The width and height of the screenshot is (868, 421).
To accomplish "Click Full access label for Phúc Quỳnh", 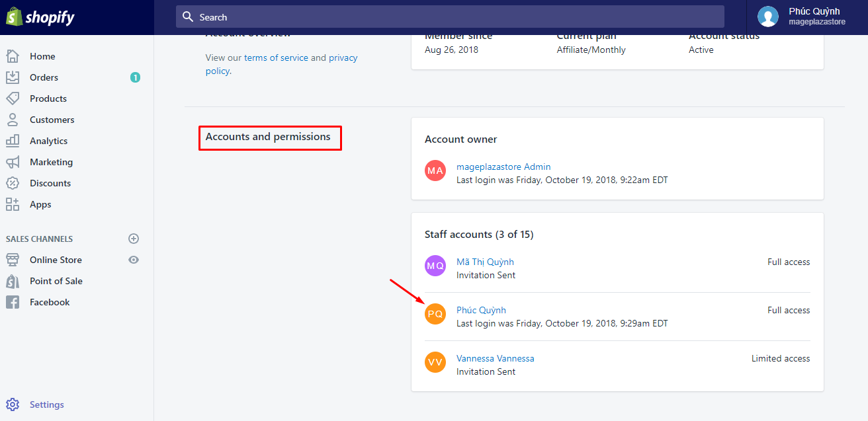I will (789, 310).
